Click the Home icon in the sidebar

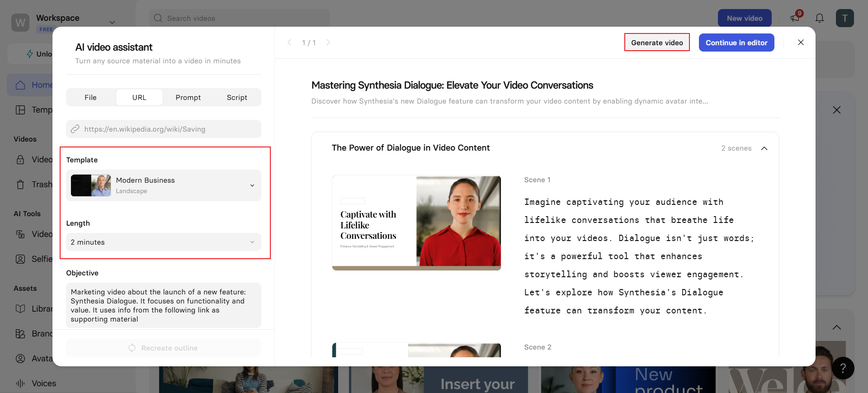[20, 85]
